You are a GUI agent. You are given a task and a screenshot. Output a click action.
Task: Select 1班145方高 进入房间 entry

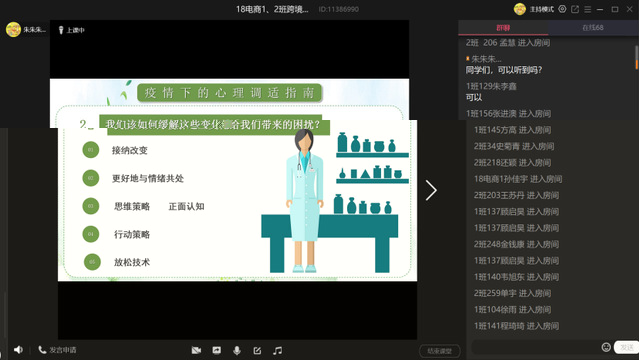[512, 130]
